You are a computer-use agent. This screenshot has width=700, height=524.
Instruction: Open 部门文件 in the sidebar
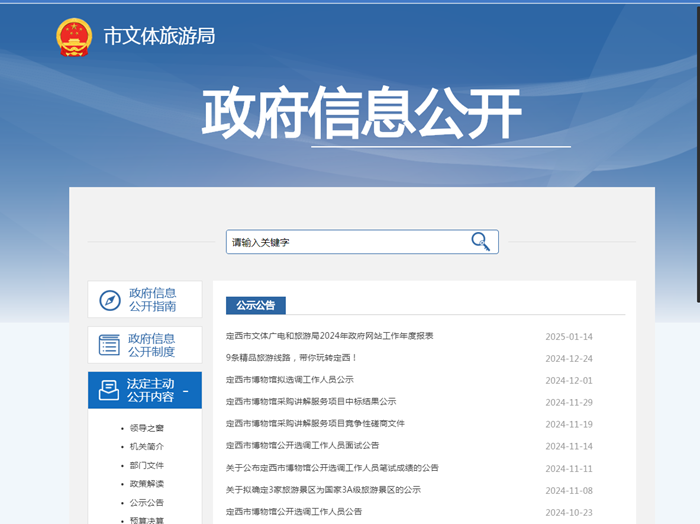(x=146, y=465)
